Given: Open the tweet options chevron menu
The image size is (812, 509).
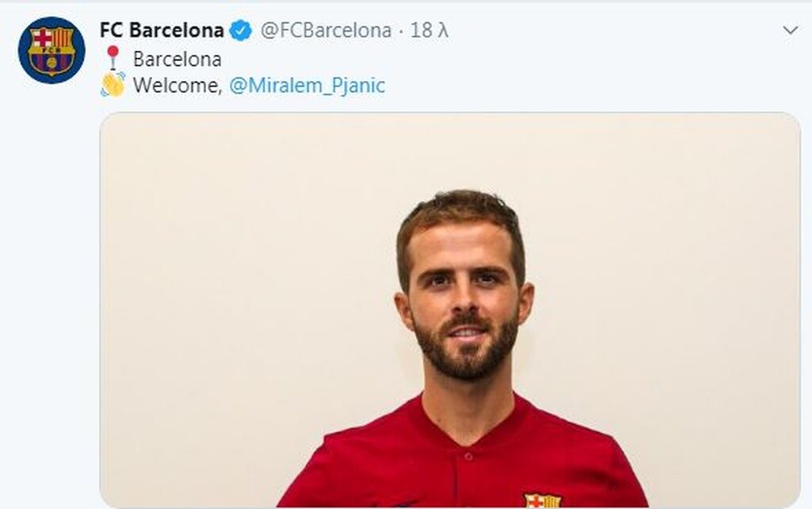Looking at the screenshot, I should point(791,30).
